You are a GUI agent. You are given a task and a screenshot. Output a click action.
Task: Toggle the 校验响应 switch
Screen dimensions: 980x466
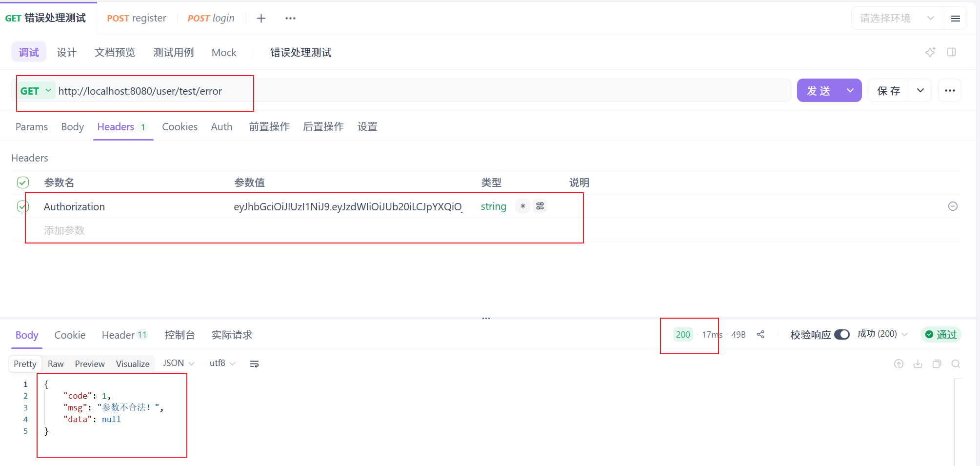(841, 335)
